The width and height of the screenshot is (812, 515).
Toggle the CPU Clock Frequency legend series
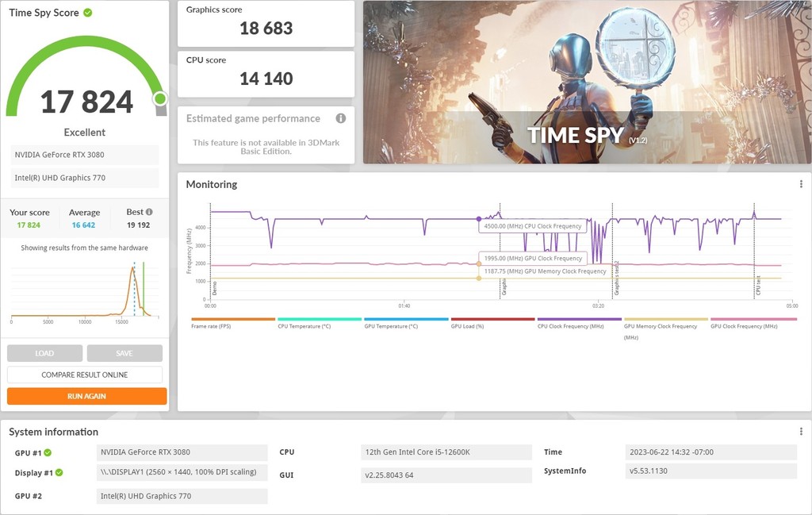tap(570, 326)
